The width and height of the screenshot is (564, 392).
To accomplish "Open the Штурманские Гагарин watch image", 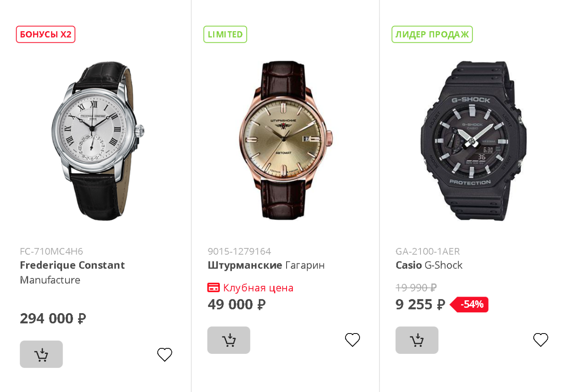I will (284, 140).
